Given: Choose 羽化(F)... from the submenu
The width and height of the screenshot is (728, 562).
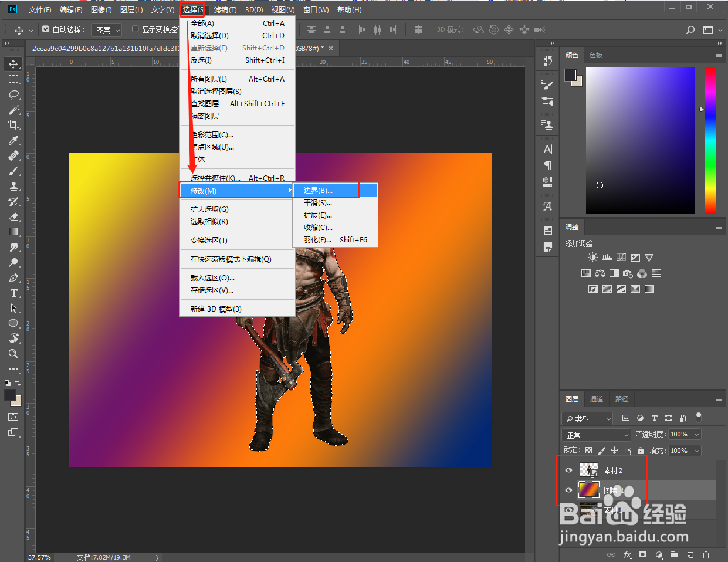Looking at the screenshot, I should tap(336, 239).
